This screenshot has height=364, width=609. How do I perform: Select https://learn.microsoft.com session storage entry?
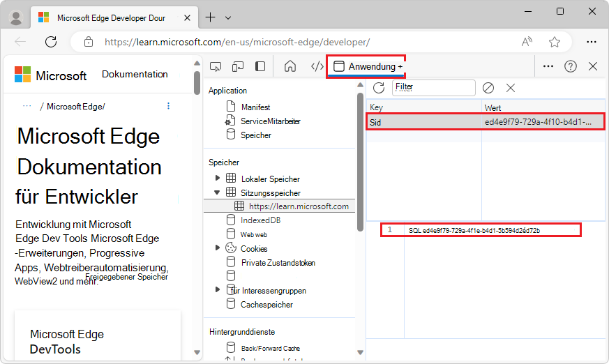[x=279, y=206]
